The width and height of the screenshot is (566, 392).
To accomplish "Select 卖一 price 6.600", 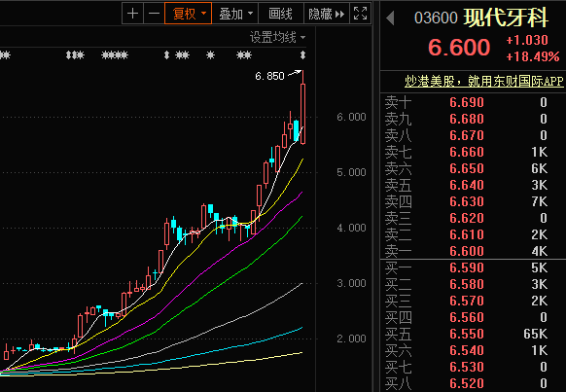I will tap(467, 251).
